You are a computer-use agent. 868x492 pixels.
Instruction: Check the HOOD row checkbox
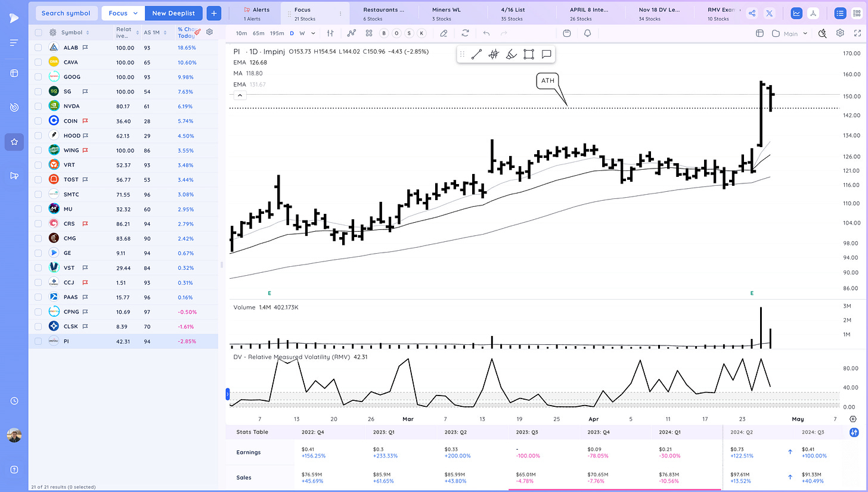pyautogui.click(x=38, y=135)
